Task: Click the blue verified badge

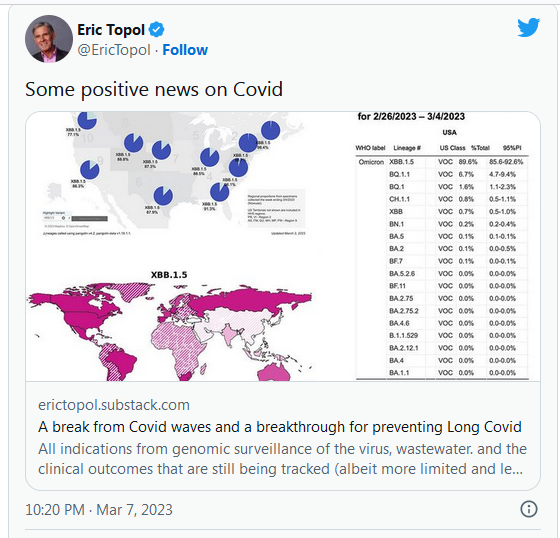Action: coord(156,30)
